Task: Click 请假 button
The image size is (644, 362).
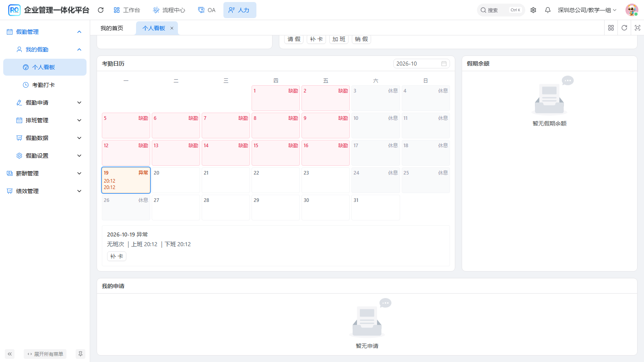Action: coord(294,39)
